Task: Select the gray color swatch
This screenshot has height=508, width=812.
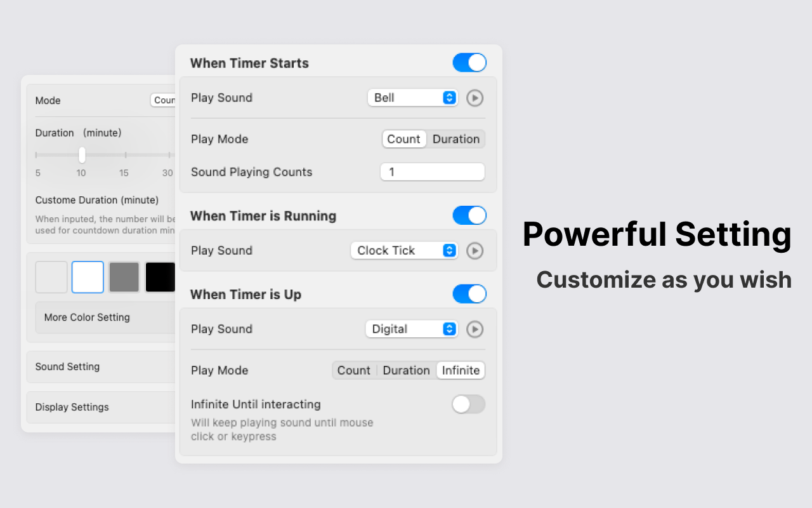Action: 124,277
